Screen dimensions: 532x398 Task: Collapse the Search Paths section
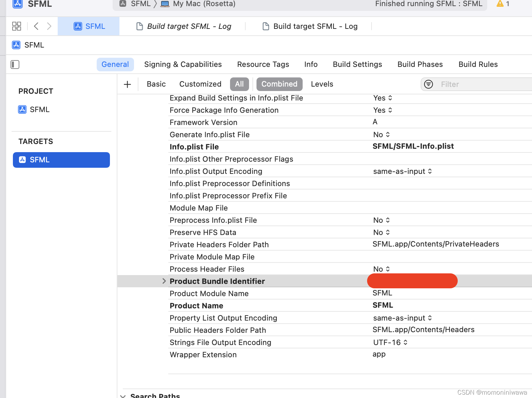pos(123,396)
